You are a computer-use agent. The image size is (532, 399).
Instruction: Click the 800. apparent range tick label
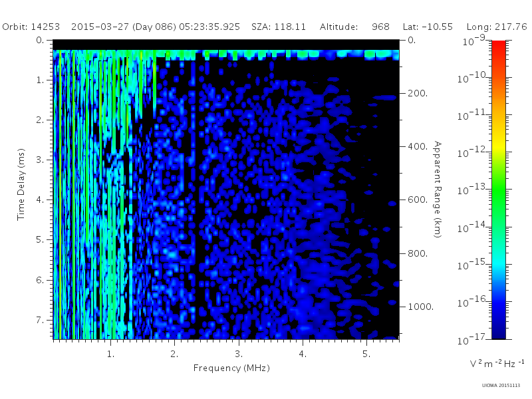tap(418, 253)
